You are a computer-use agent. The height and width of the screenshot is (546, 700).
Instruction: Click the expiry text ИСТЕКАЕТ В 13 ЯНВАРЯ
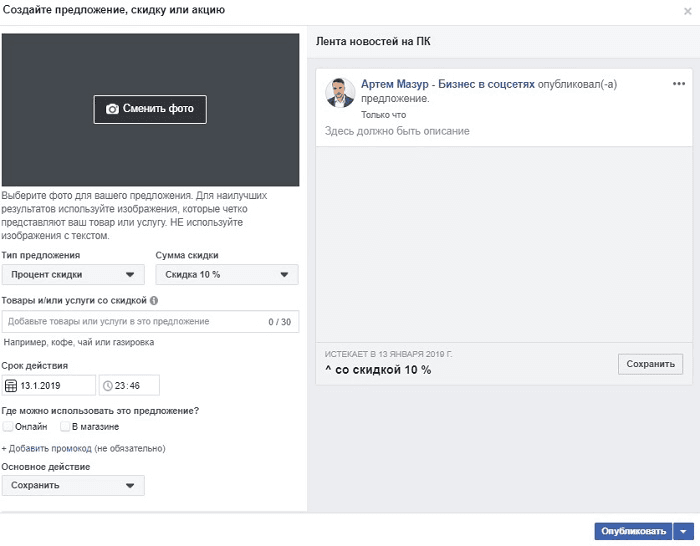pyautogui.click(x=388, y=354)
